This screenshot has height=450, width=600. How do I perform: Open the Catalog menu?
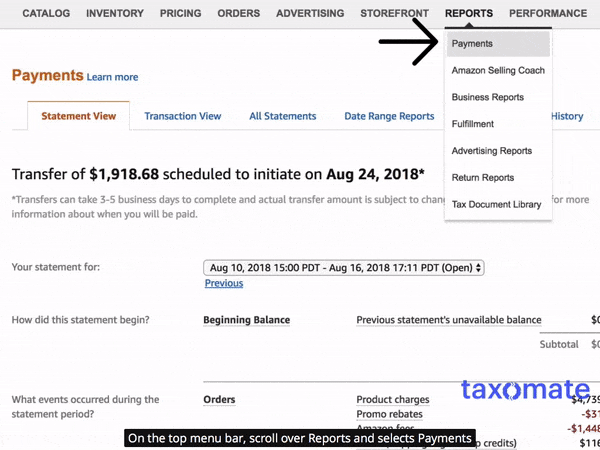coord(46,13)
